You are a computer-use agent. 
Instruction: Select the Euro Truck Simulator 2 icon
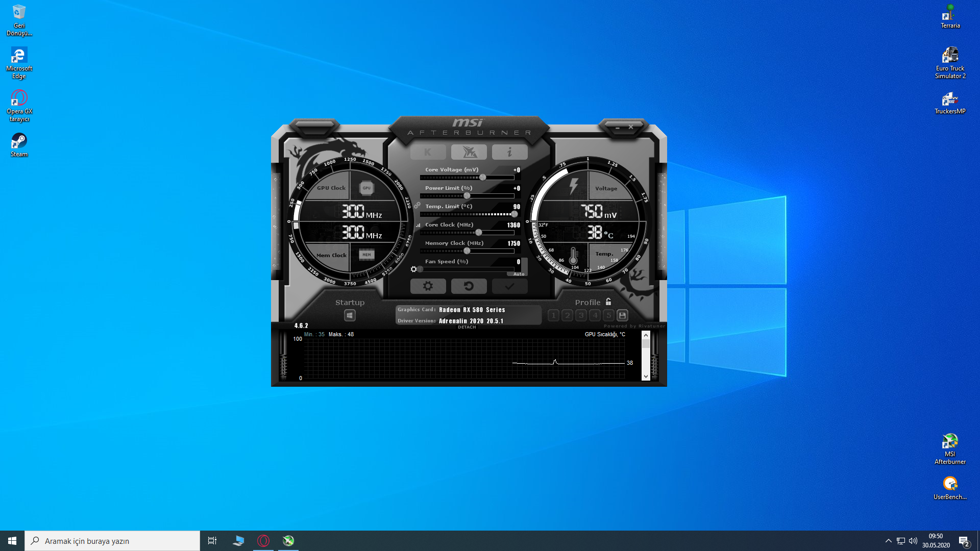(x=950, y=63)
